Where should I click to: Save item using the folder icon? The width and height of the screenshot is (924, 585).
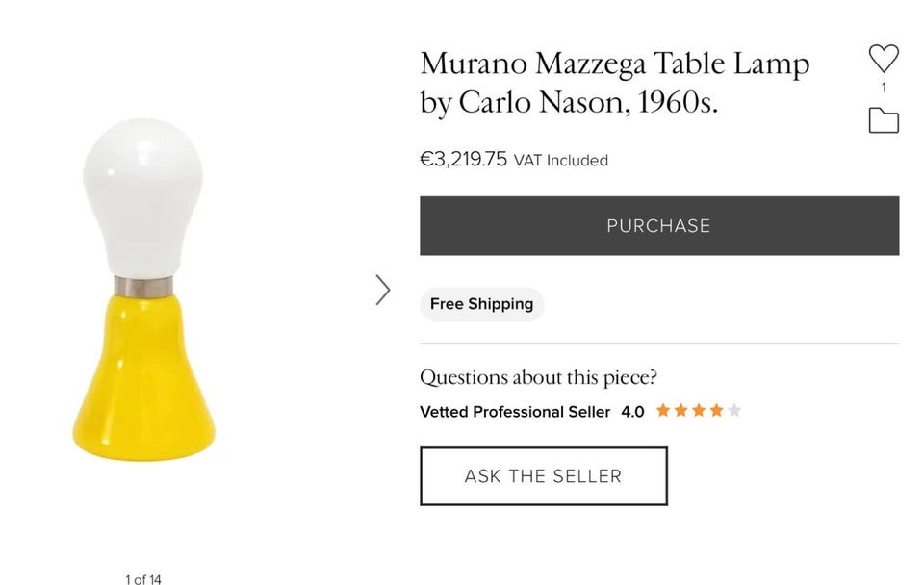[883, 120]
